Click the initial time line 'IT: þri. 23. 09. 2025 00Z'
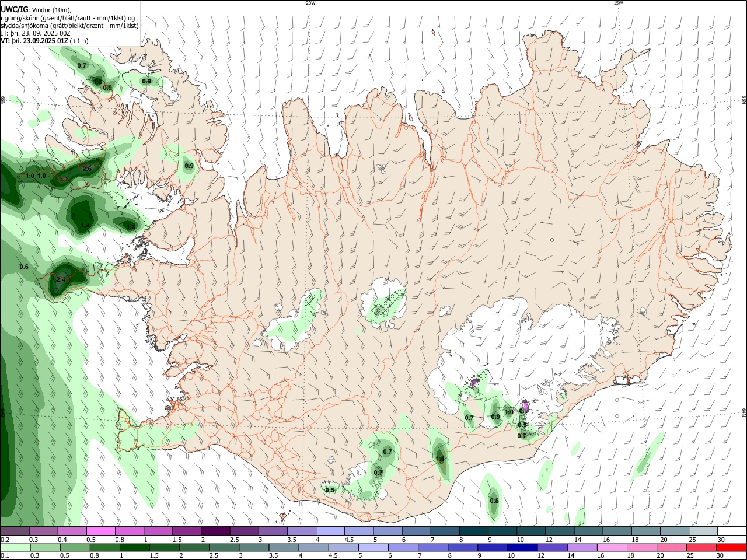Image resolution: width=747 pixels, height=560 pixels. pyautogui.click(x=36, y=33)
